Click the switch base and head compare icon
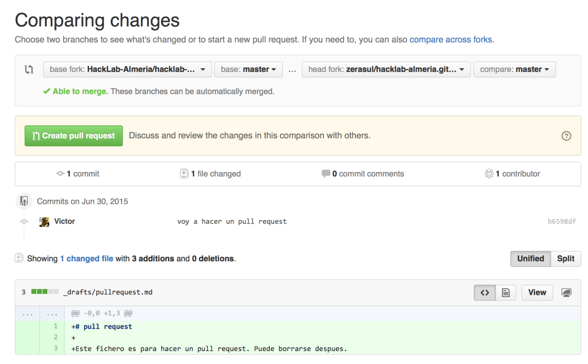 29,70
